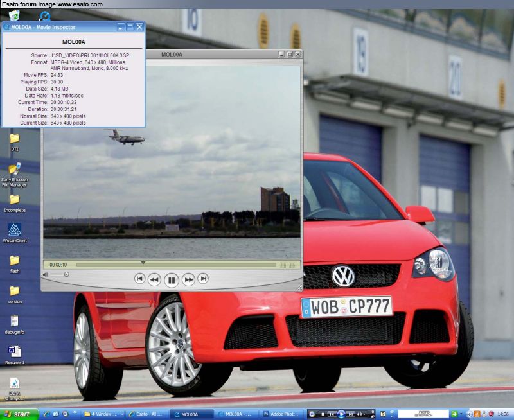514x420 pixels.
Task: Click the Data Size value 4.18 MB
Action: tap(59, 89)
